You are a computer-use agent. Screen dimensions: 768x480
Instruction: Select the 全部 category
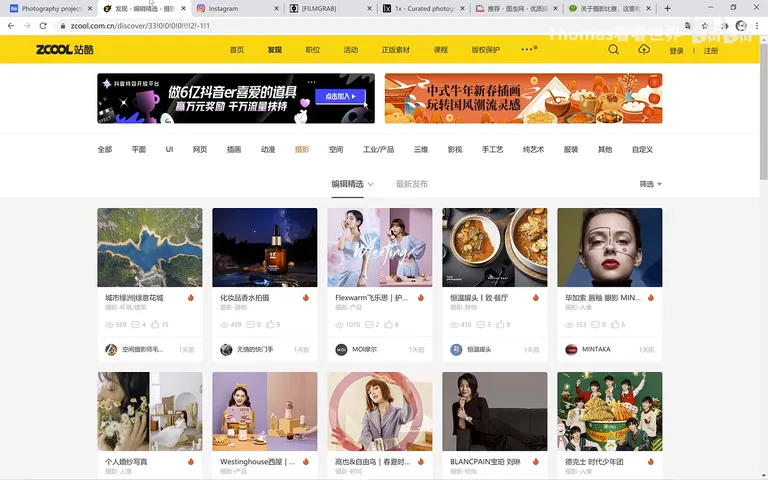(x=105, y=149)
